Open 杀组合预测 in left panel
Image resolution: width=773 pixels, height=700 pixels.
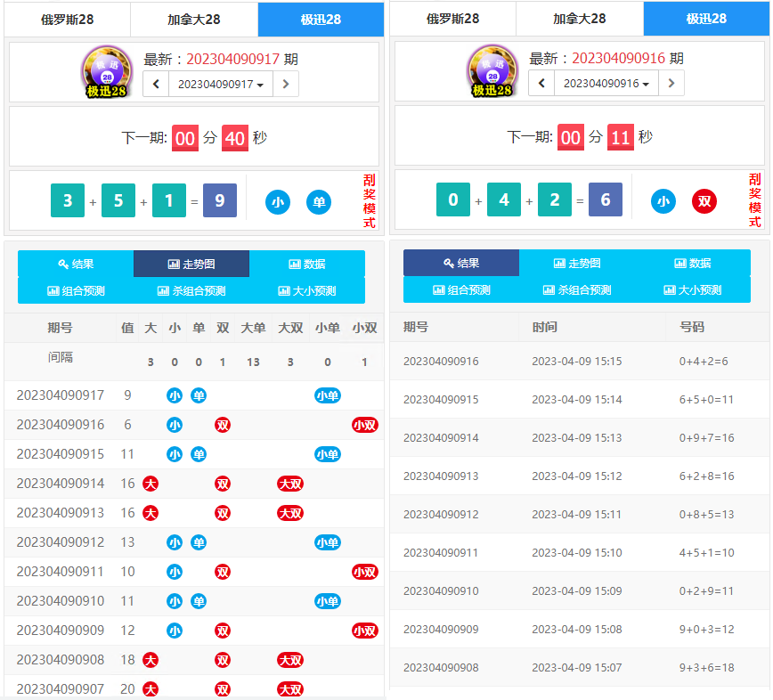tap(191, 291)
